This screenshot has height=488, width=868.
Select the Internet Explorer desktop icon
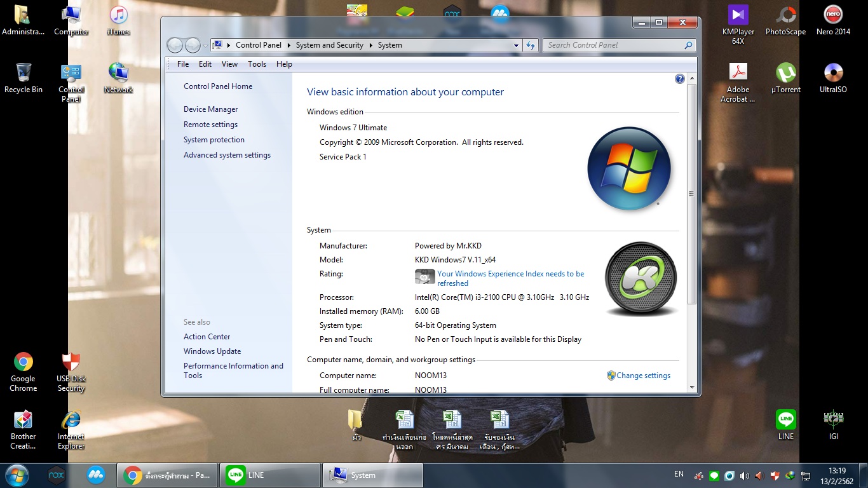pos(71,430)
